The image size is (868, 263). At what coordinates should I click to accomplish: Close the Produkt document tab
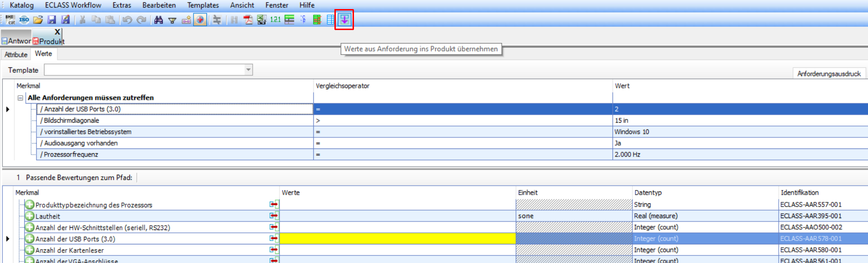[x=57, y=32]
